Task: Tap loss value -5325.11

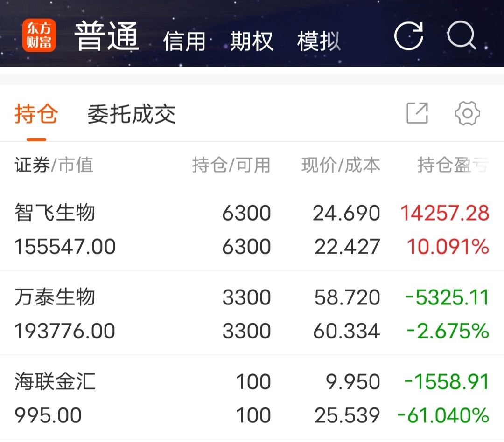Action: (447, 297)
